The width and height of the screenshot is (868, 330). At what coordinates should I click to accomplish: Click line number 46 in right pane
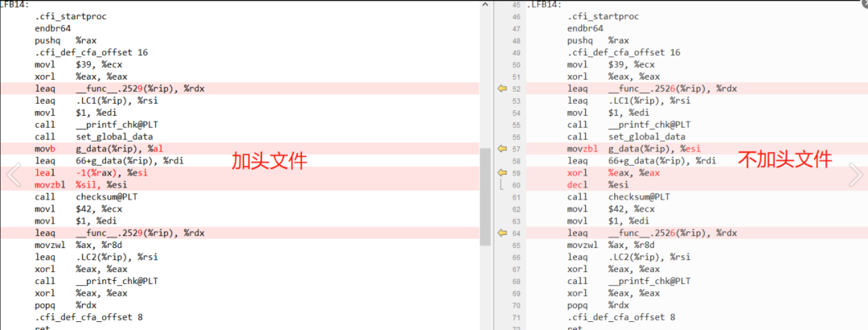click(x=517, y=17)
